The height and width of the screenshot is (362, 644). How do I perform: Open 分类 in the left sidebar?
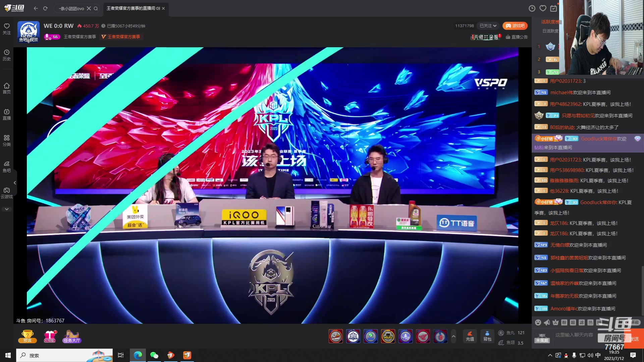[7, 140]
